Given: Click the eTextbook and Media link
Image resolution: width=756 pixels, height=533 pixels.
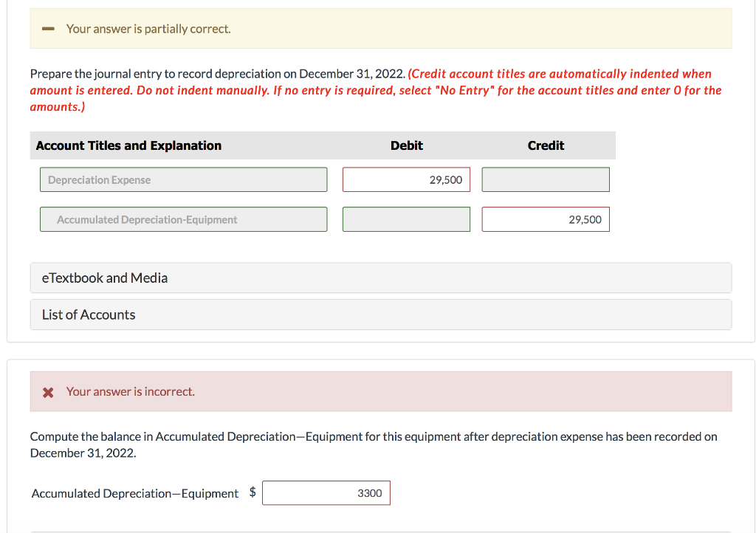Looking at the screenshot, I should pyautogui.click(x=104, y=278).
